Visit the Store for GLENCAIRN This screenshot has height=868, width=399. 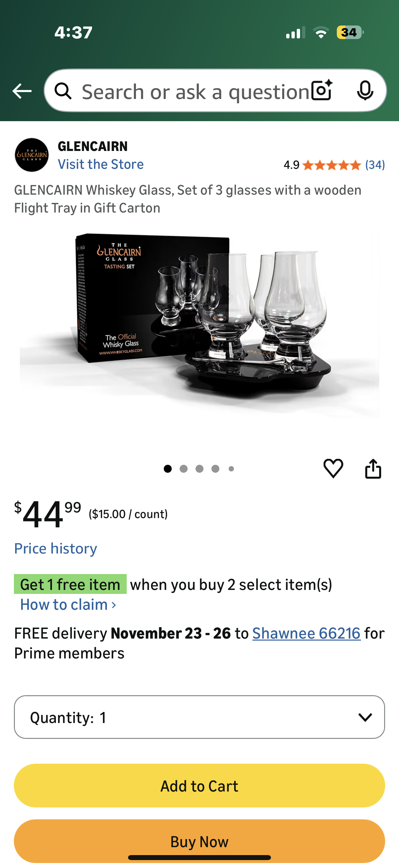pos(101,165)
